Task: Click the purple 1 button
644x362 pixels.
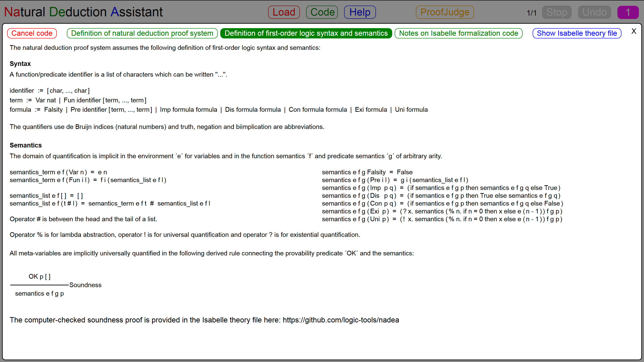Action: [x=628, y=12]
